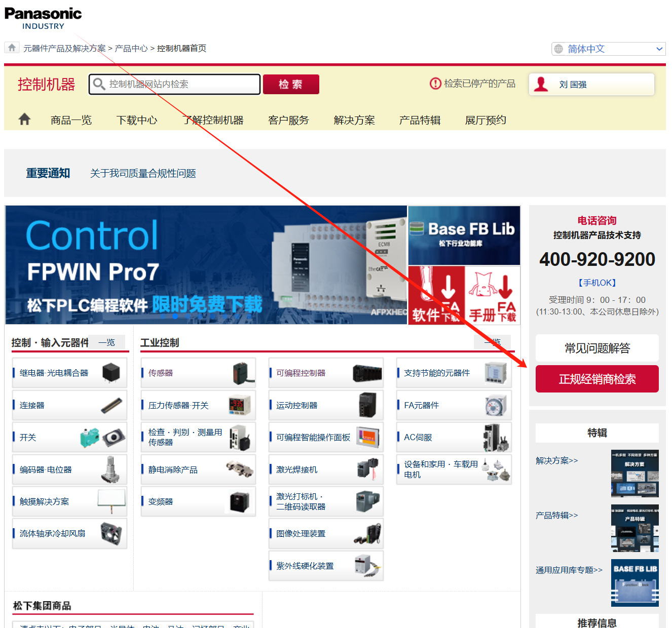Screen dimensions: 672x628
Task: Click the 控制机器网站内检索 search field
Action: click(174, 84)
